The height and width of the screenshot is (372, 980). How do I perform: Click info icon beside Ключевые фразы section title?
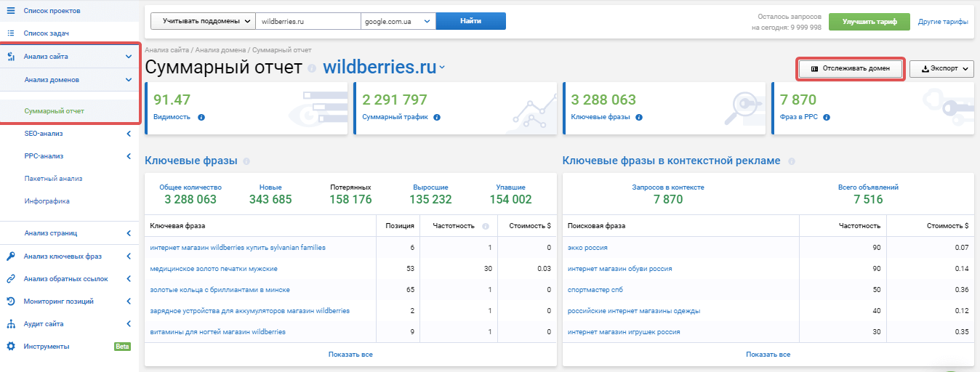coord(246,161)
